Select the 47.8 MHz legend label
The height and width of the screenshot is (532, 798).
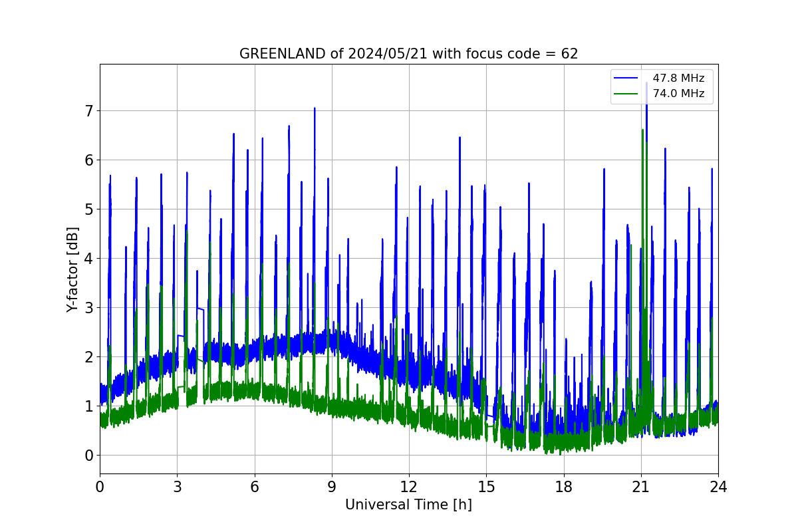[x=678, y=78]
